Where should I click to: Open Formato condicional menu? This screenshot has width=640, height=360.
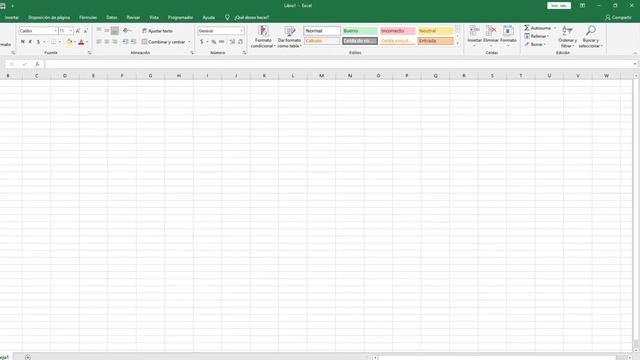[x=263, y=37]
